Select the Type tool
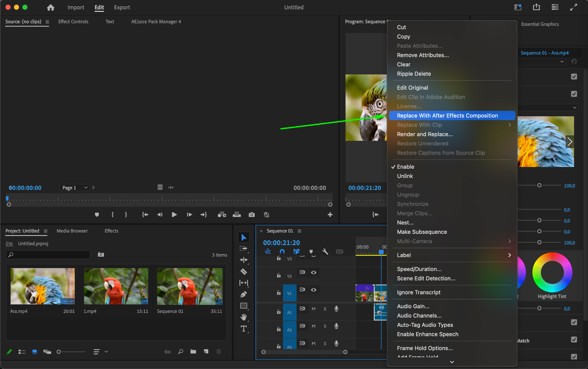Viewport: 588px width, 369px height. coord(243,328)
